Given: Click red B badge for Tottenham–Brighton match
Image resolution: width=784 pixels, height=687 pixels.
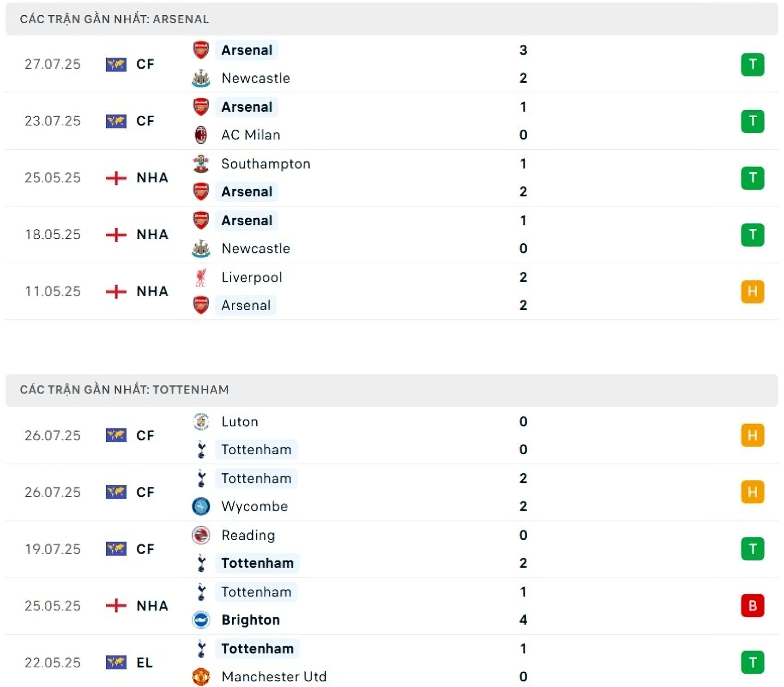Looking at the screenshot, I should coord(752,606).
